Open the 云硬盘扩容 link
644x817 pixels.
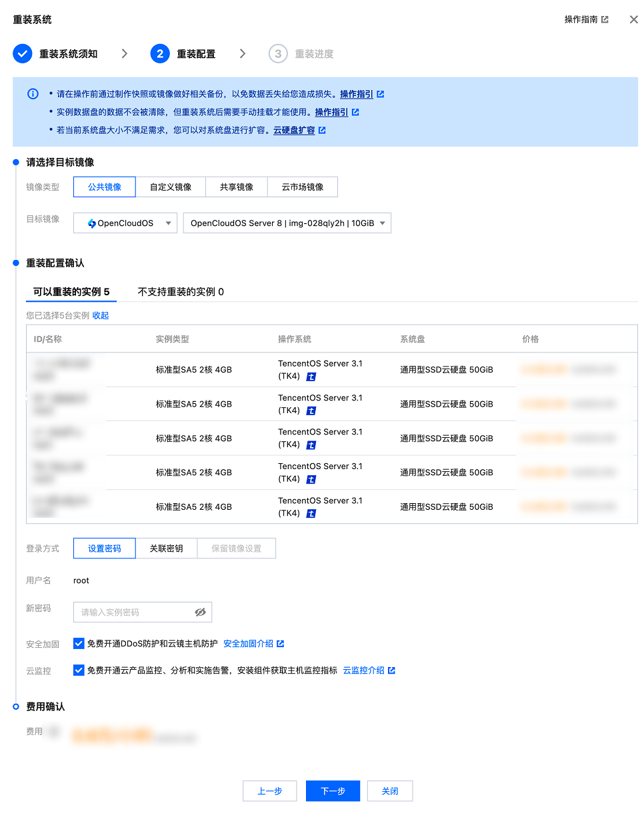pos(294,130)
